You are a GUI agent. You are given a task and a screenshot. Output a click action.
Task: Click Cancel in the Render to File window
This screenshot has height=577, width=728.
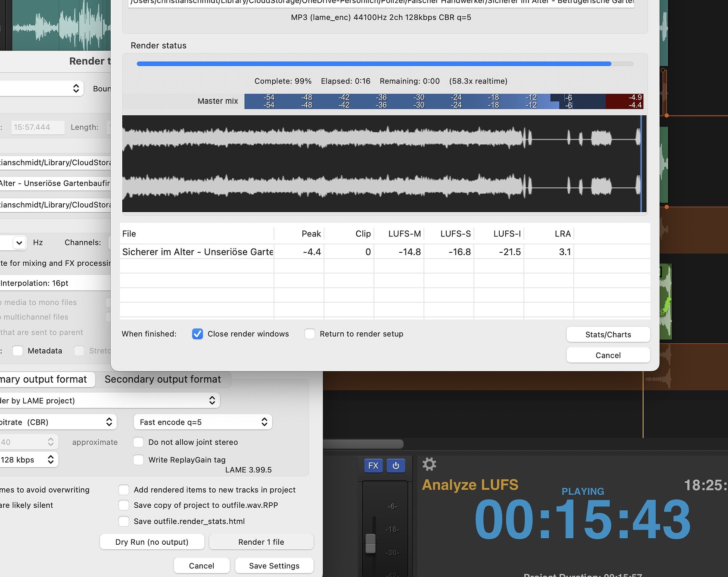[202, 565]
